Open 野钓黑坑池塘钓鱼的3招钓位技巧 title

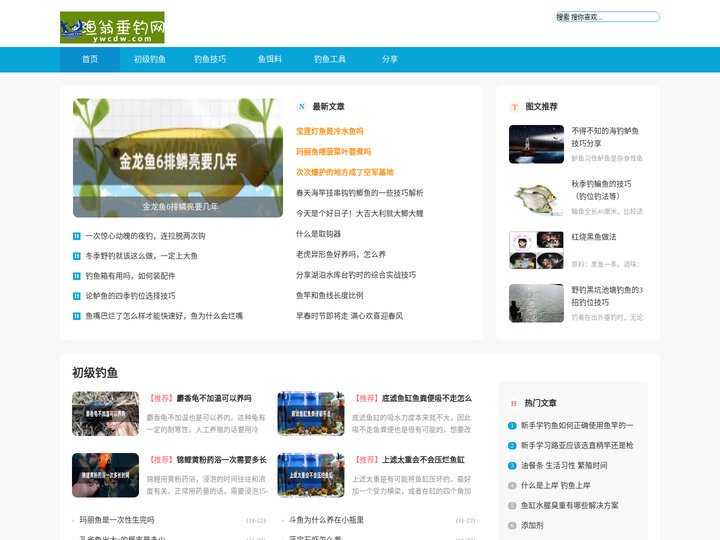click(607, 296)
